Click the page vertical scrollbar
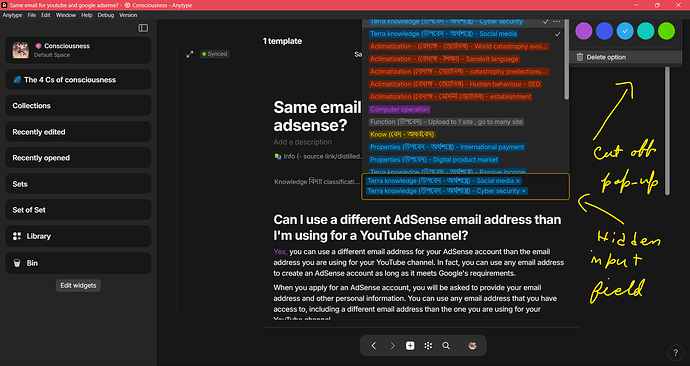 pyautogui.click(x=668, y=131)
